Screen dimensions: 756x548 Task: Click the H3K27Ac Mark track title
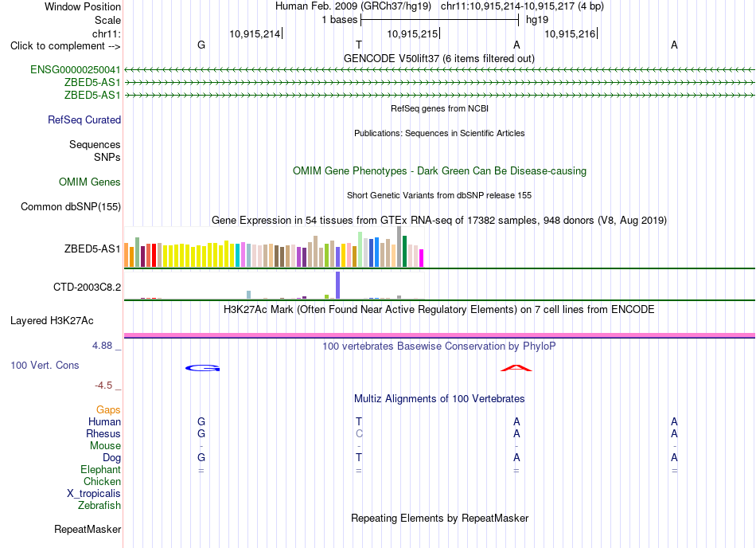(x=439, y=309)
